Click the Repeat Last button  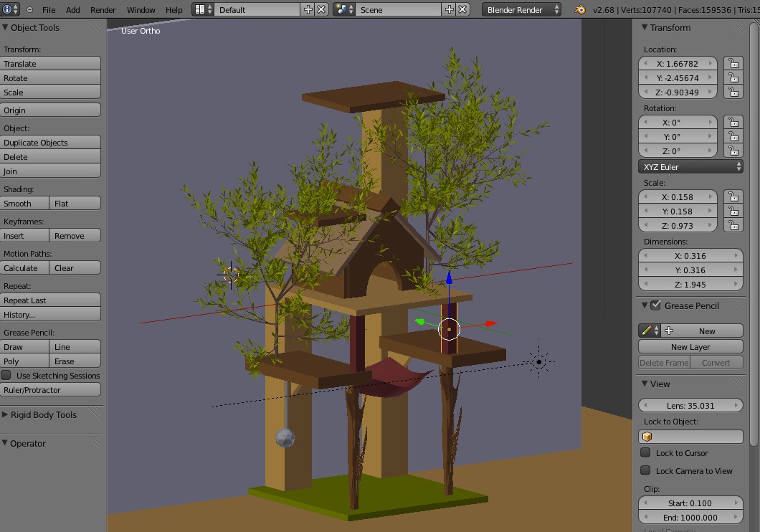point(50,300)
